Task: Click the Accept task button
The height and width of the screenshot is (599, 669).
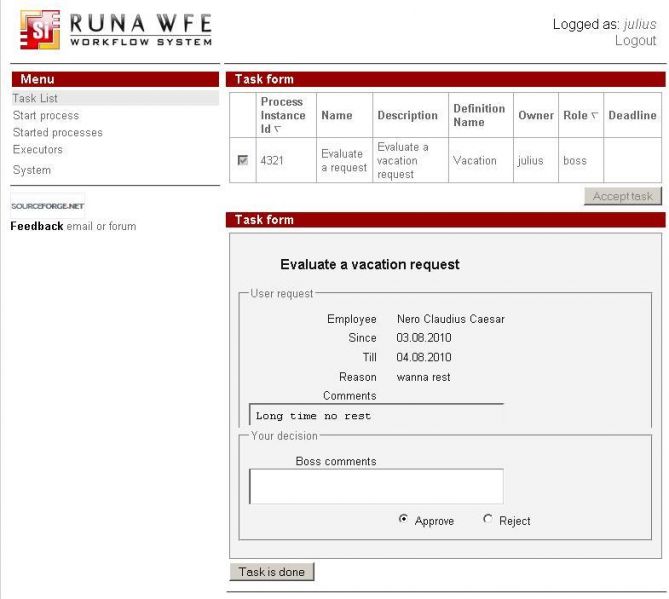Action: (x=621, y=196)
